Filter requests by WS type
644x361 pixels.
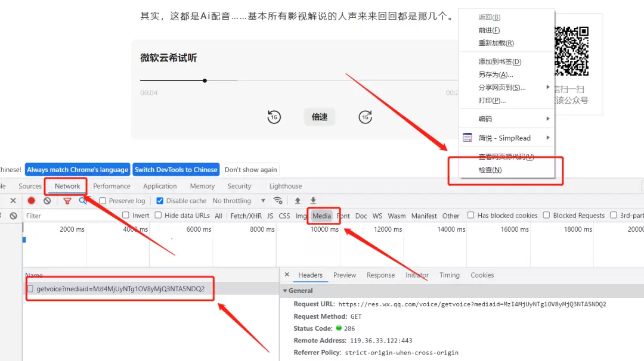377,216
